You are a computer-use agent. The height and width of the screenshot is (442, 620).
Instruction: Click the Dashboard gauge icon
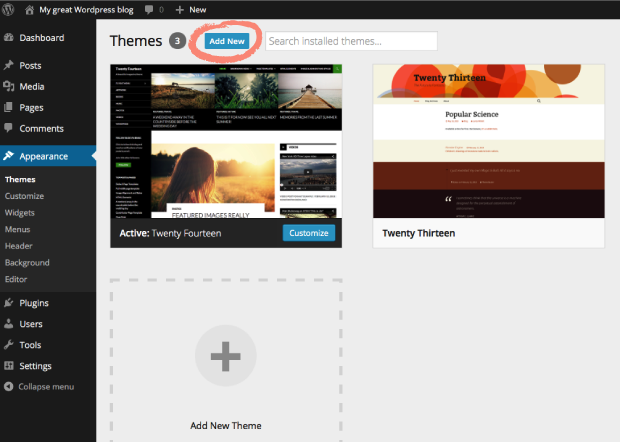9,38
